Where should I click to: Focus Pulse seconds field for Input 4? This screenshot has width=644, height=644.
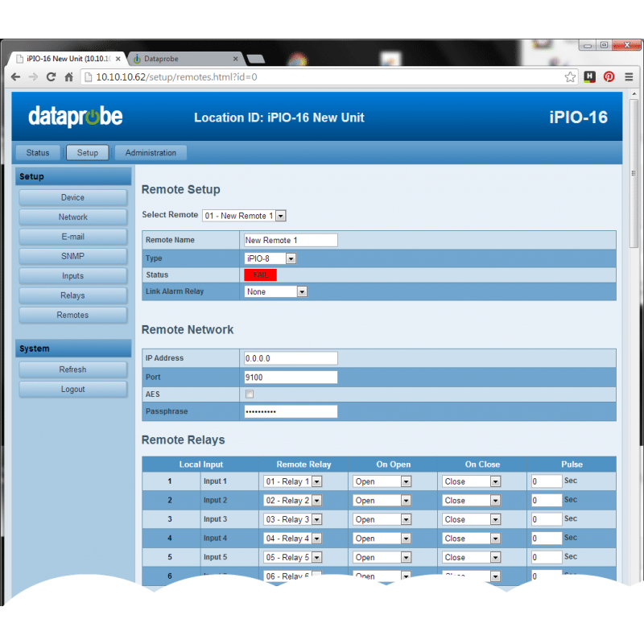(x=547, y=538)
